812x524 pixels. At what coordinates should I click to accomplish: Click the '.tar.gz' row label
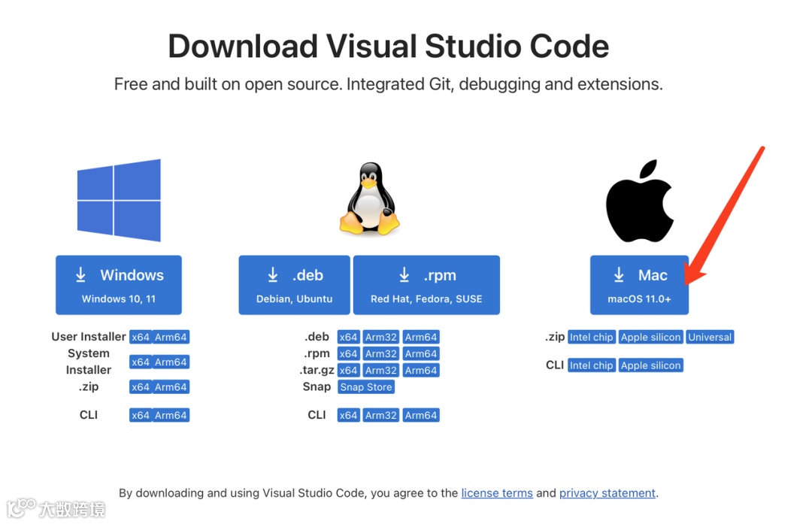point(317,370)
